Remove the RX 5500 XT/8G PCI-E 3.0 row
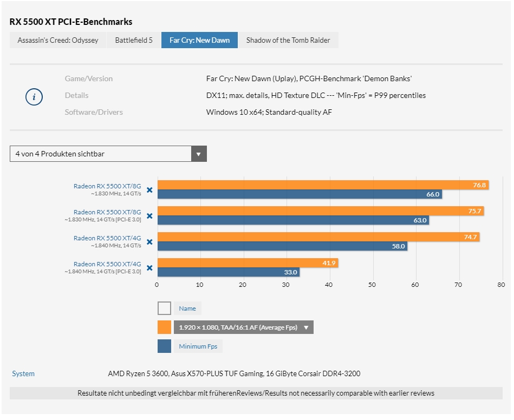This screenshot has width=514, height=420. tap(149, 216)
